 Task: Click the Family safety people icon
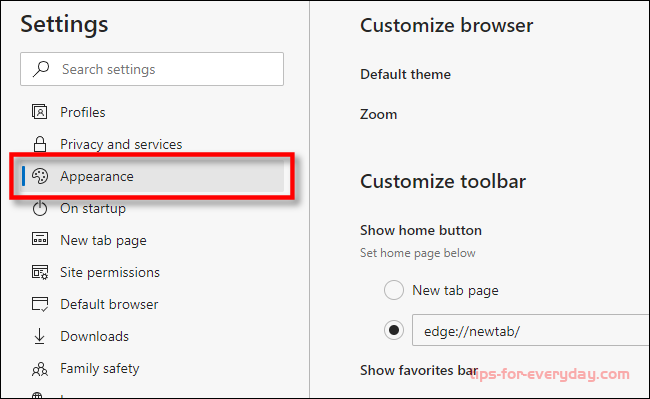[40, 369]
